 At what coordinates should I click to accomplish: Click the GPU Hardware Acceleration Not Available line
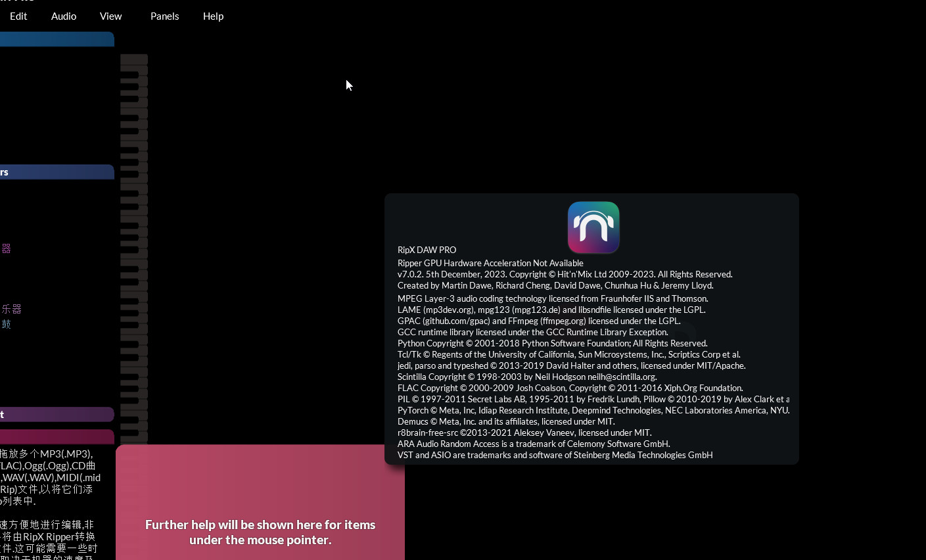(x=490, y=263)
